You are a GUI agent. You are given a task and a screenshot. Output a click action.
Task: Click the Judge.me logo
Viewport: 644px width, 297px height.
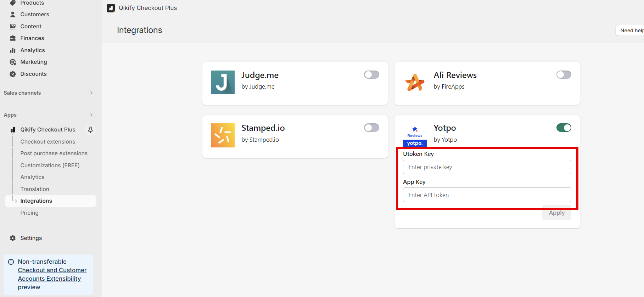tap(223, 82)
